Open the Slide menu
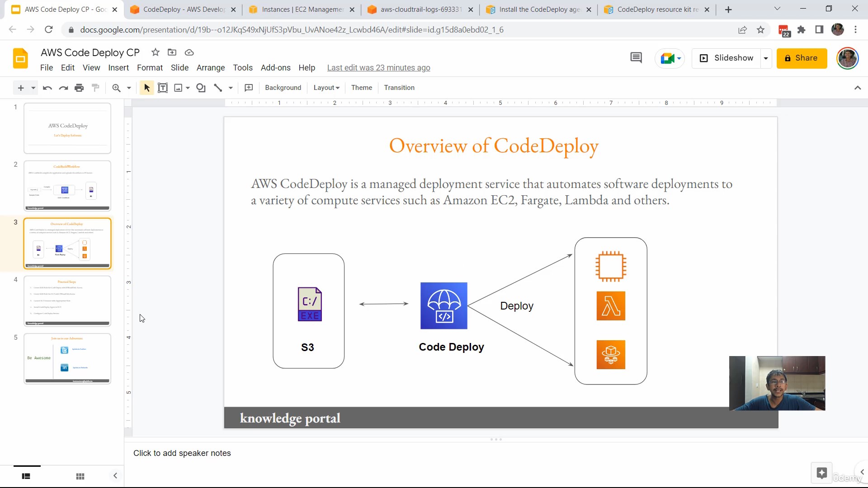 pyautogui.click(x=179, y=68)
